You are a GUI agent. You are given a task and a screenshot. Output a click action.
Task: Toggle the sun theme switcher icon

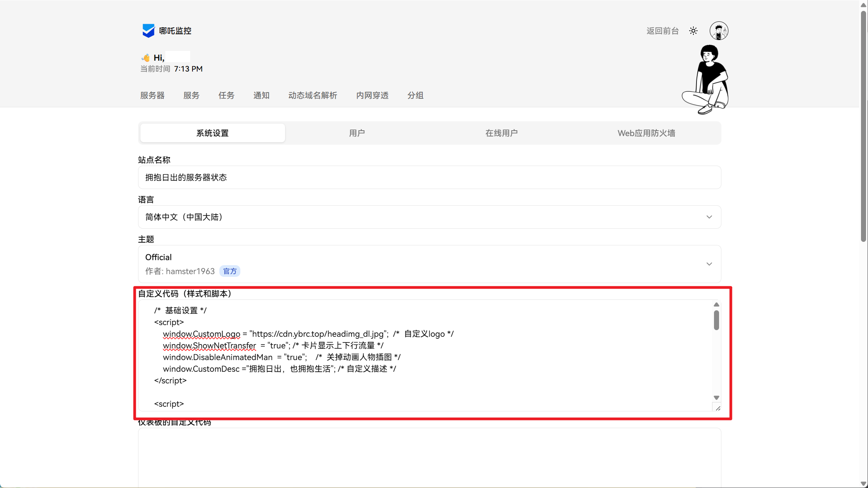click(x=693, y=31)
